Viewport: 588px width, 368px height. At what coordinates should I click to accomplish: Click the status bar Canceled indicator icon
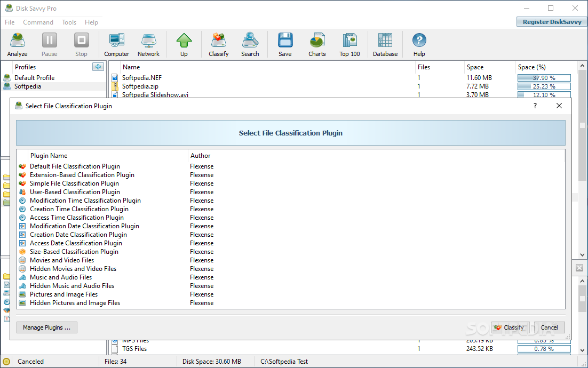pyautogui.click(x=6, y=362)
